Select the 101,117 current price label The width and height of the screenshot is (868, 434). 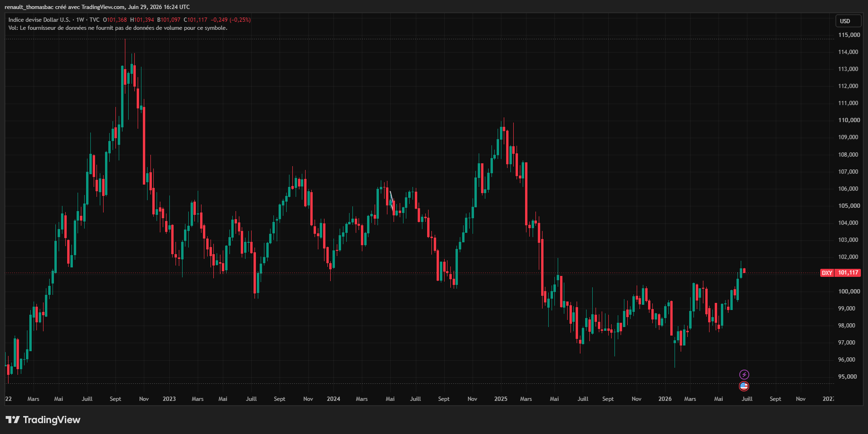(848, 273)
